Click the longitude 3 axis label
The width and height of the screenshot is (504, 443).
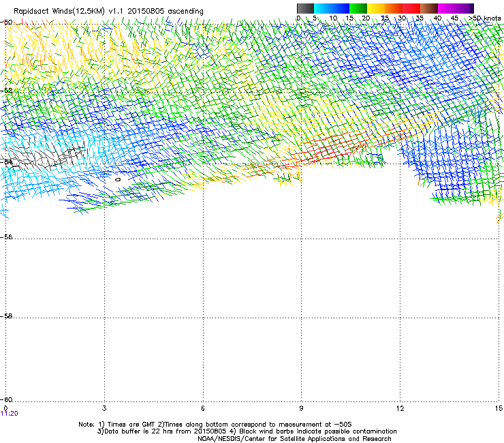[x=104, y=408]
